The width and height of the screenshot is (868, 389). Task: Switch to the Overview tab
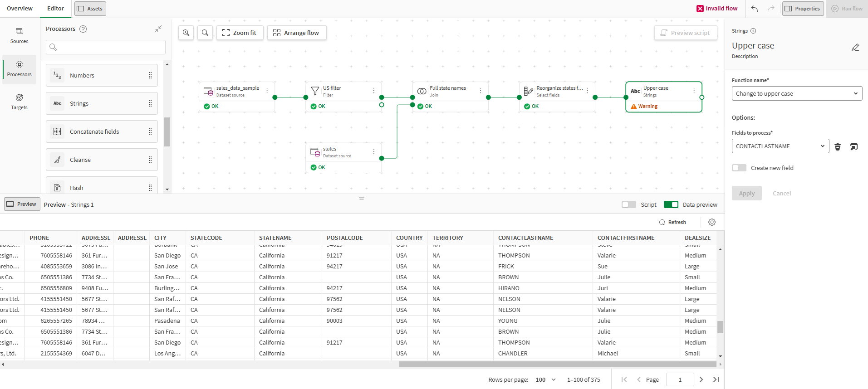click(x=20, y=9)
